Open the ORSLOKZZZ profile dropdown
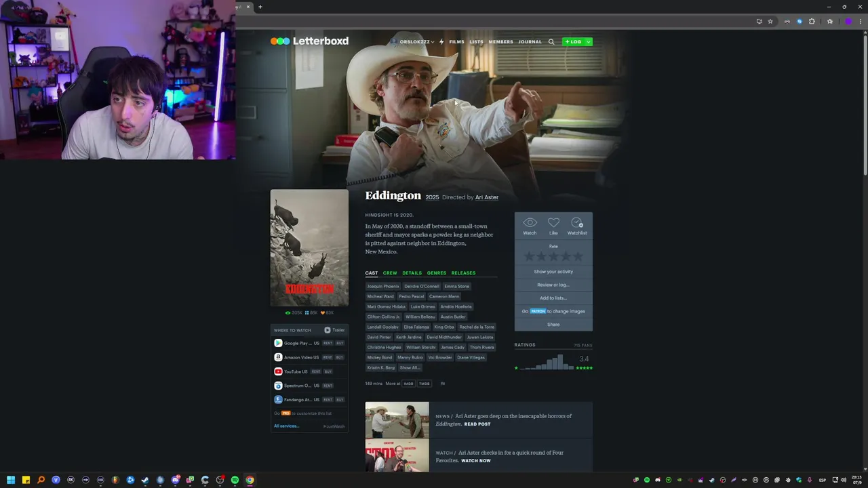 pyautogui.click(x=412, y=42)
